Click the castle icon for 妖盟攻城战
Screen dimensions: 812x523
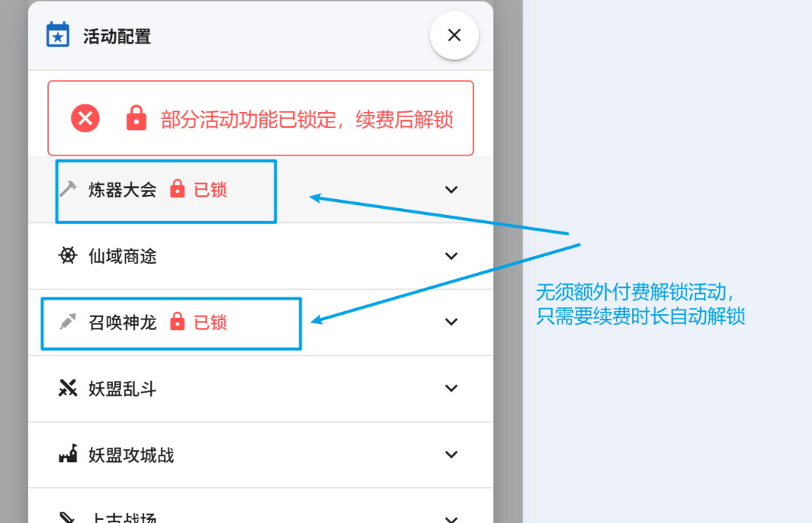[68, 454]
